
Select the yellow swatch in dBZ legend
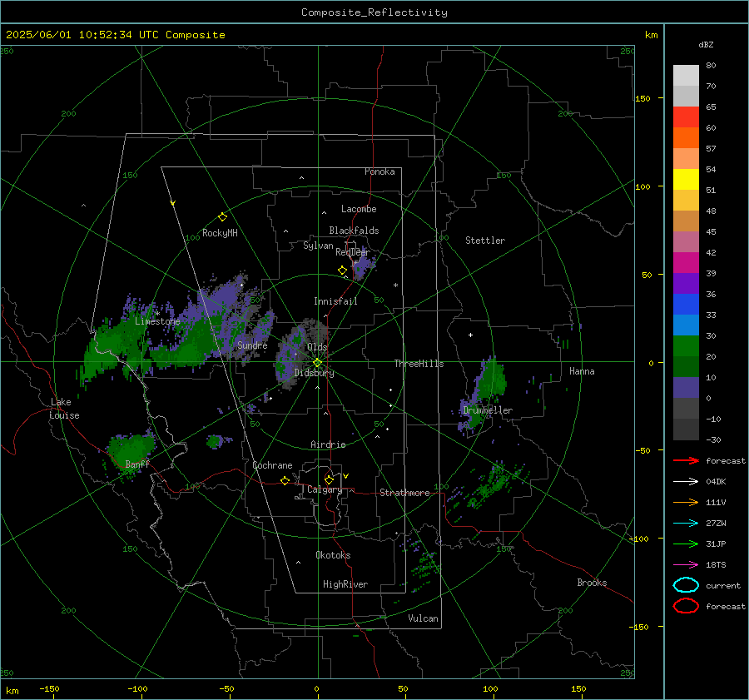point(686,179)
